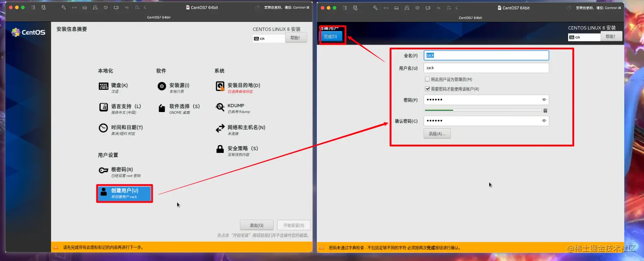Click the 用户名(U) username field
This screenshot has width=644, height=261.
(x=486, y=68)
